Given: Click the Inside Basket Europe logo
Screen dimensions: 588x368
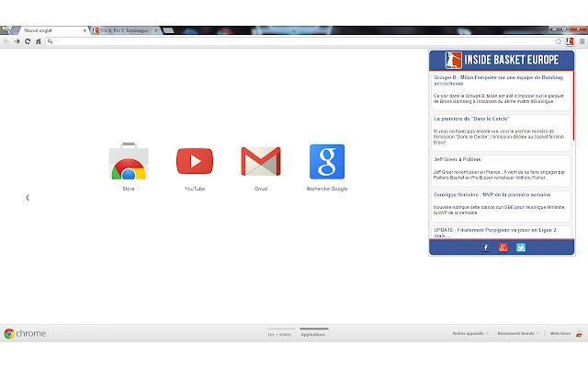Looking at the screenshot, I should [x=453, y=60].
